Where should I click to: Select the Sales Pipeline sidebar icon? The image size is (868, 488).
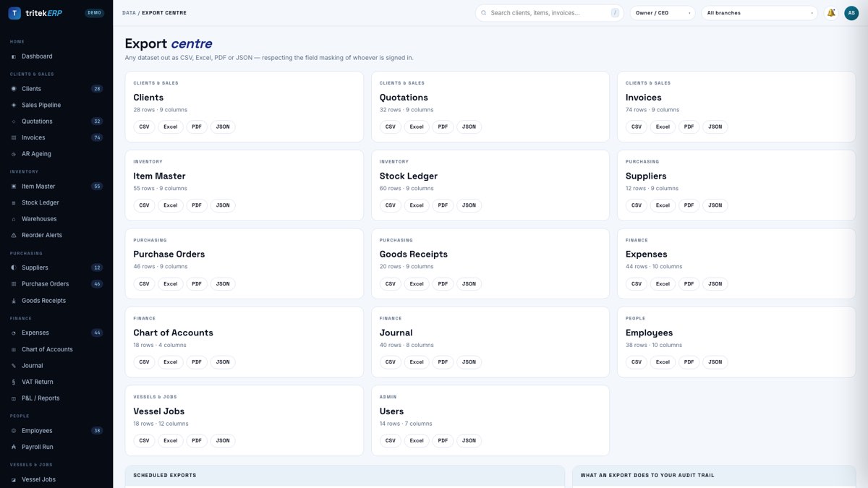point(14,105)
